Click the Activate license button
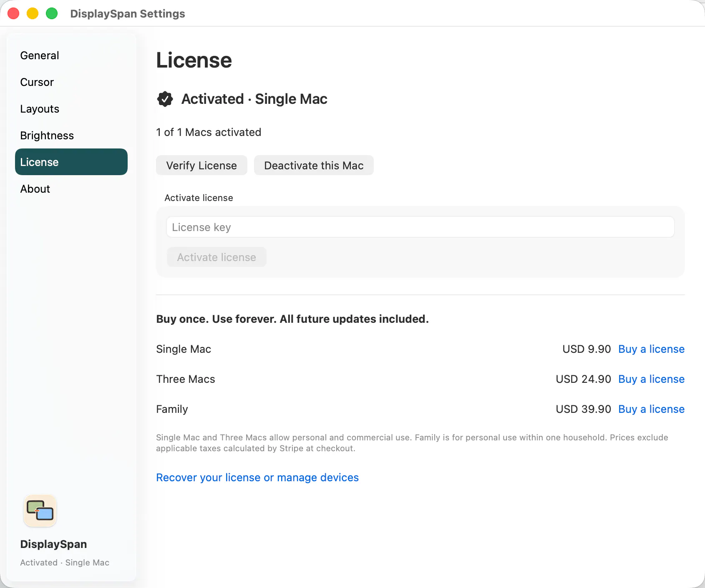Screen dimensions: 705x588 [x=217, y=257]
